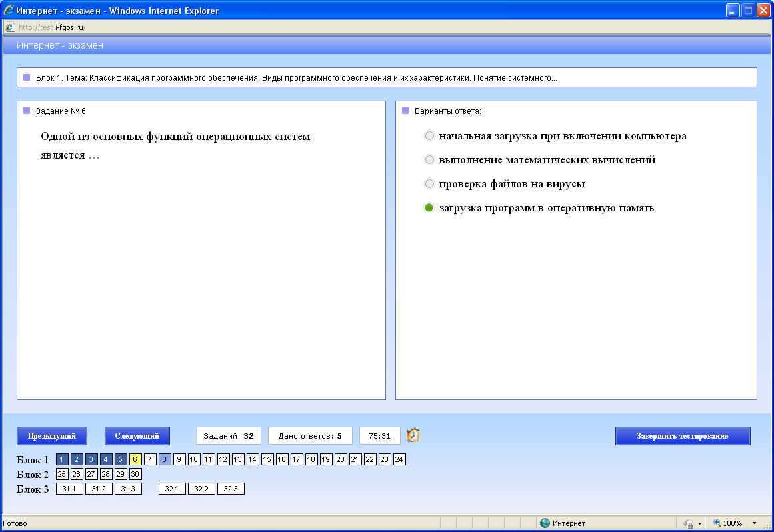Go to question 14
This screenshot has height=532, width=774.
pos(253,459)
